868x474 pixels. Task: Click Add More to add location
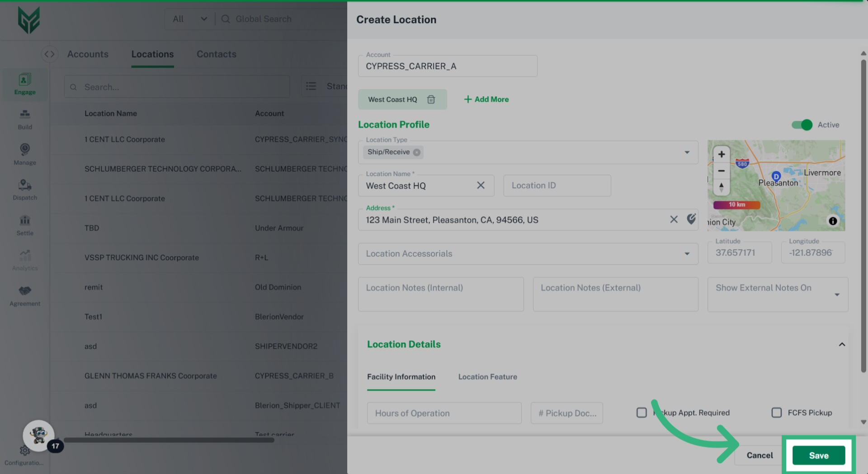pos(486,100)
